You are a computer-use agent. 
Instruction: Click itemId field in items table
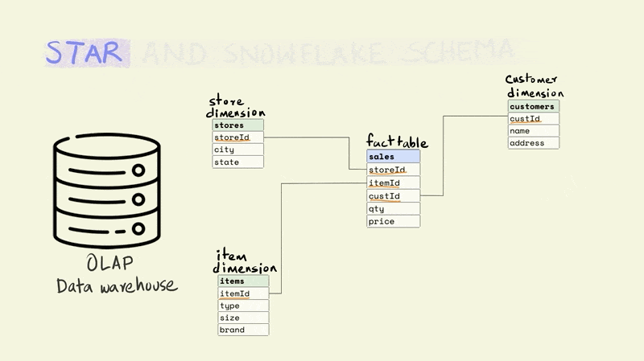click(242, 293)
